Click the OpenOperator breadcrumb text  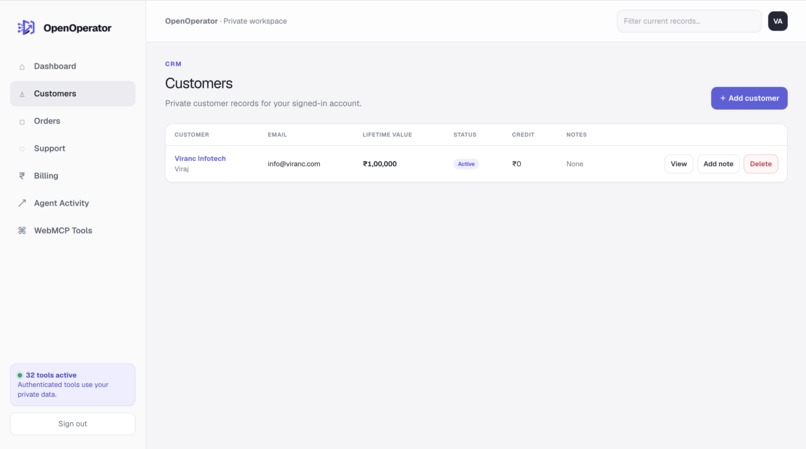tap(191, 21)
